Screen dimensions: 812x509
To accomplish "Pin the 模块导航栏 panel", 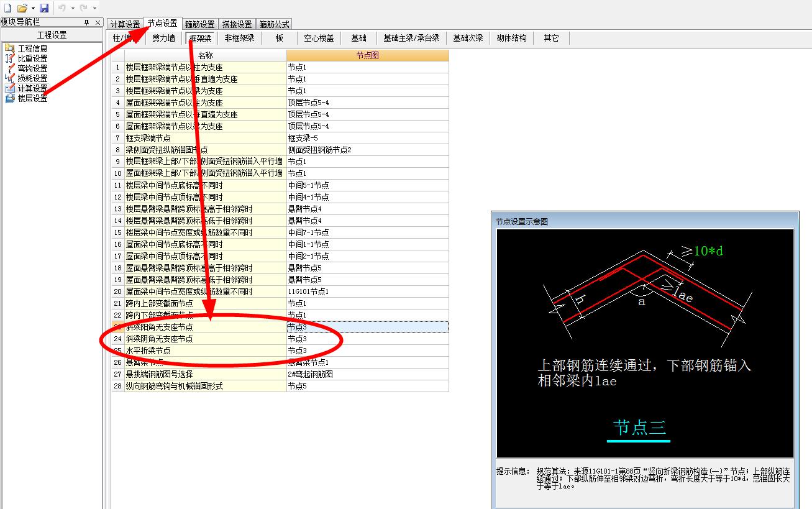I will [87, 22].
